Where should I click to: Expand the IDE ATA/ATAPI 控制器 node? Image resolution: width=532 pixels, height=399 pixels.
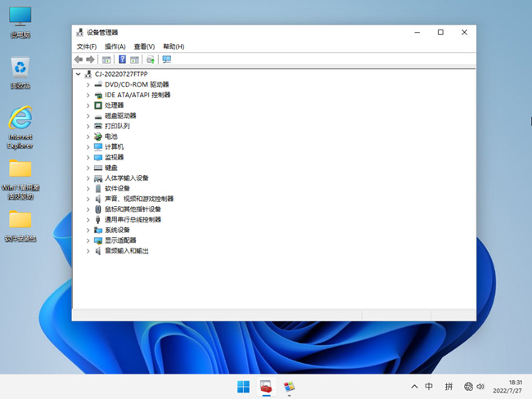tap(88, 95)
